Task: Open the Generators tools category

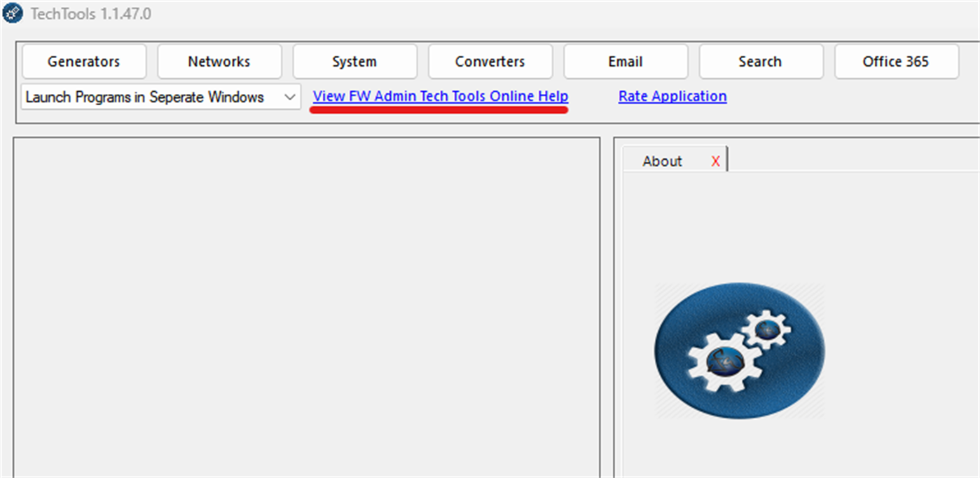Action: tap(83, 61)
